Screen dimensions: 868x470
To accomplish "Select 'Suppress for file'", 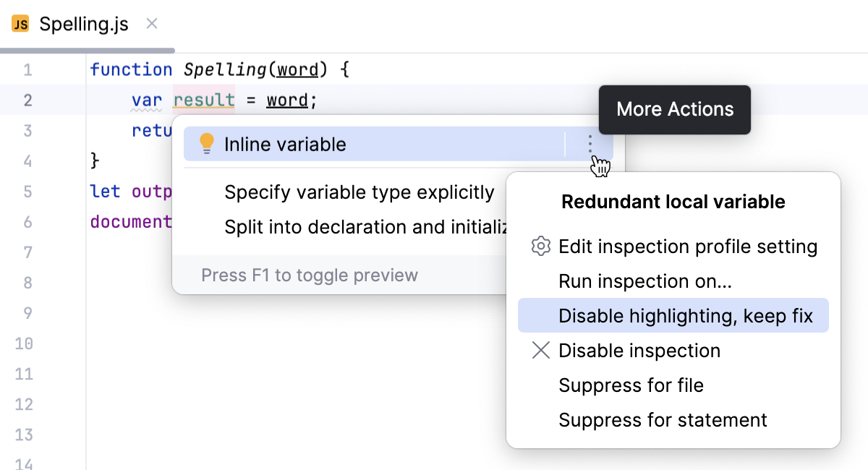I will pos(631,385).
